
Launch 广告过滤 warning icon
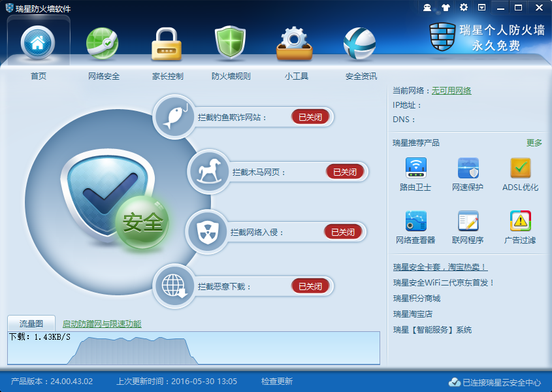[x=520, y=221]
